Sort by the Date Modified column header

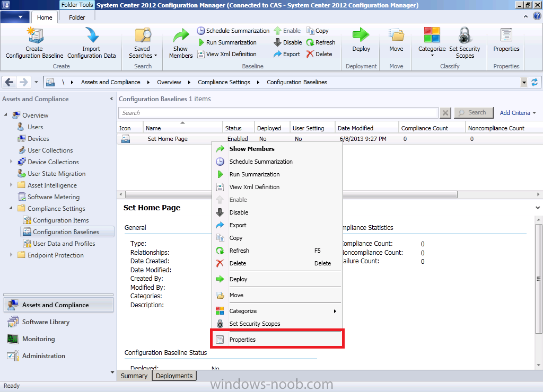tap(366, 128)
